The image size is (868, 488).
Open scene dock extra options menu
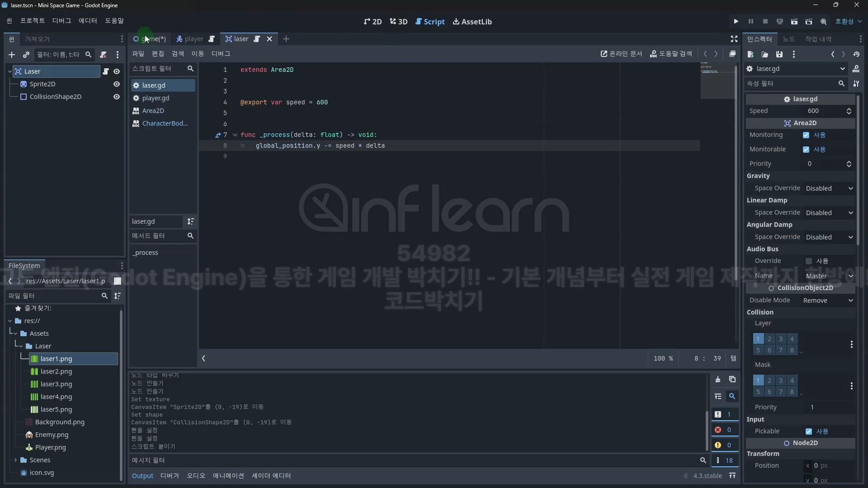(x=118, y=55)
